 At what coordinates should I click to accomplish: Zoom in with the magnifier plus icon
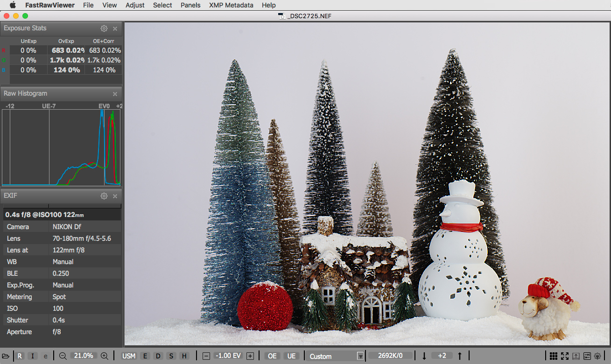tap(105, 356)
